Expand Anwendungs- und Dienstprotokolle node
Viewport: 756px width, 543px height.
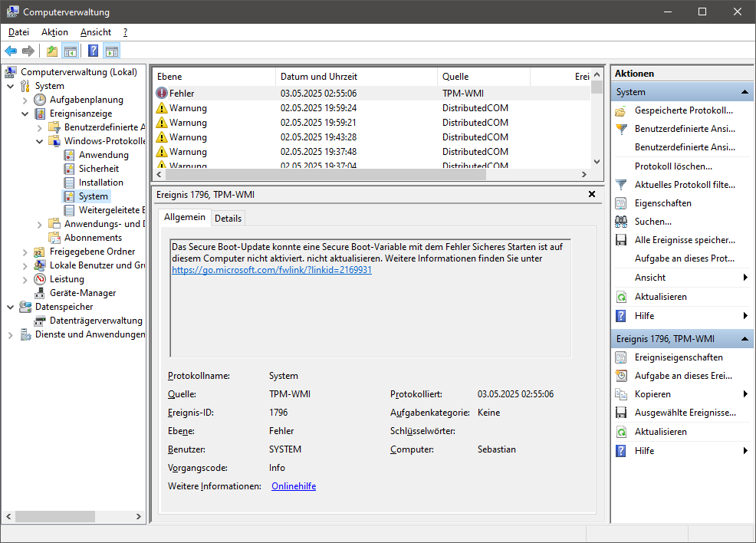[40, 224]
